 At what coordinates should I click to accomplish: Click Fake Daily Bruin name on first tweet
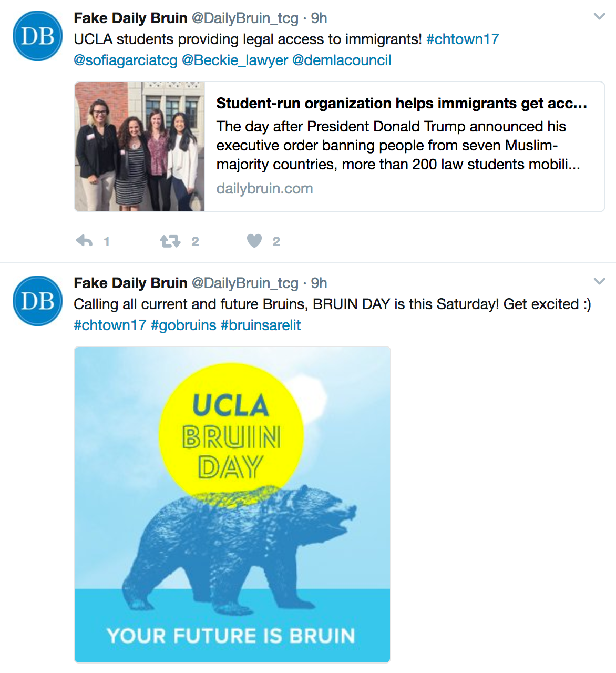coord(130,18)
